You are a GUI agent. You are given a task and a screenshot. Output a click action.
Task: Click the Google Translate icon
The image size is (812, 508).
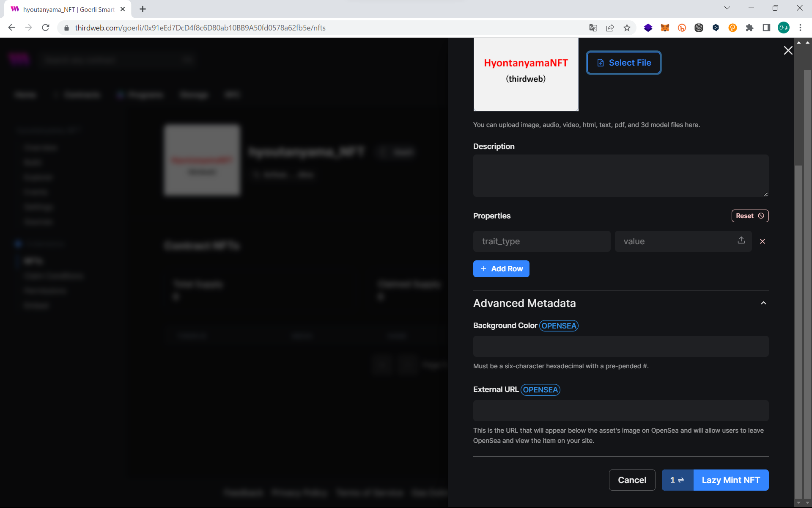tap(593, 28)
